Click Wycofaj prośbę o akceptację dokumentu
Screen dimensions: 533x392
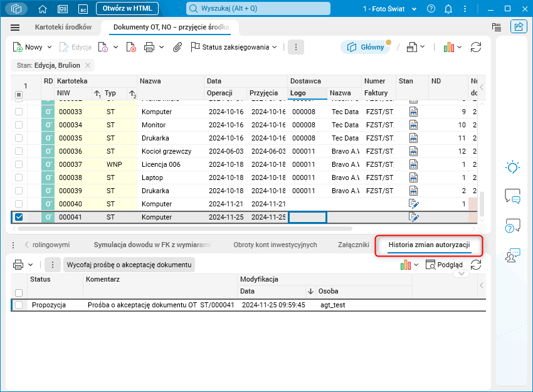click(x=129, y=265)
